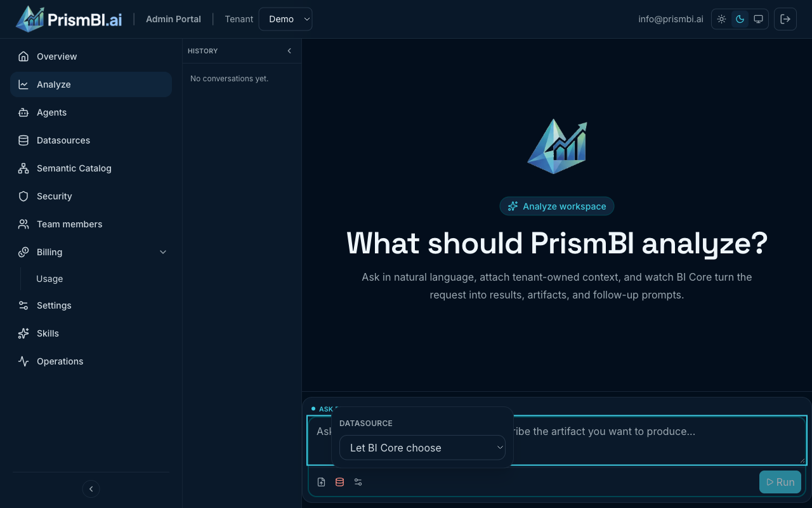Click the Agents robot icon
This screenshot has height=508, width=812.
[x=23, y=112]
